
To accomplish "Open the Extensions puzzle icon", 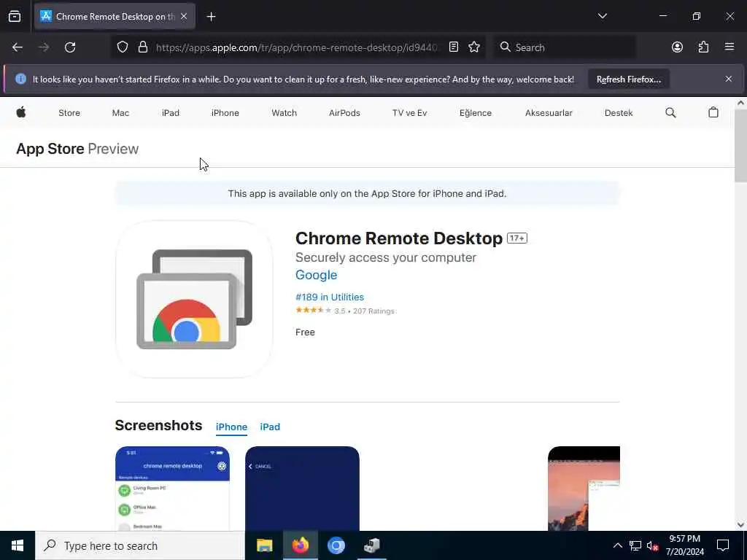I will 703,47.
